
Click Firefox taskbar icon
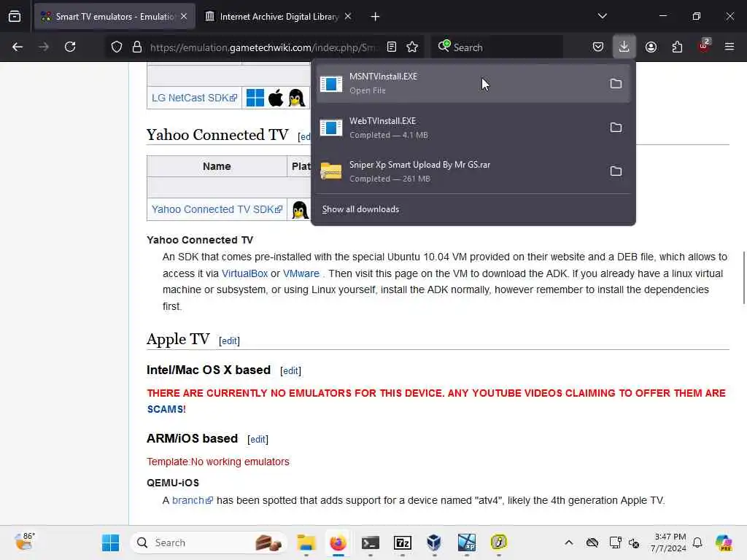pos(338,542)
